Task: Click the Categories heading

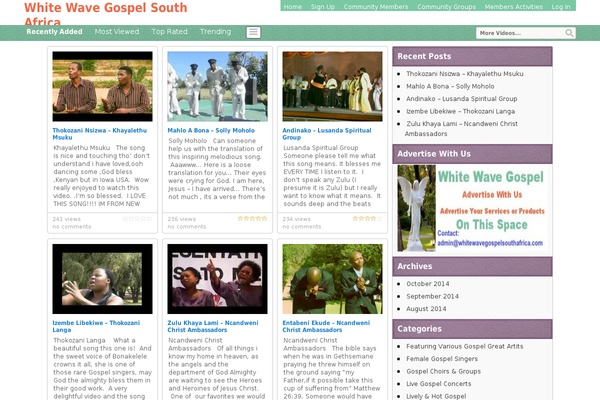Action: [419, 329]
